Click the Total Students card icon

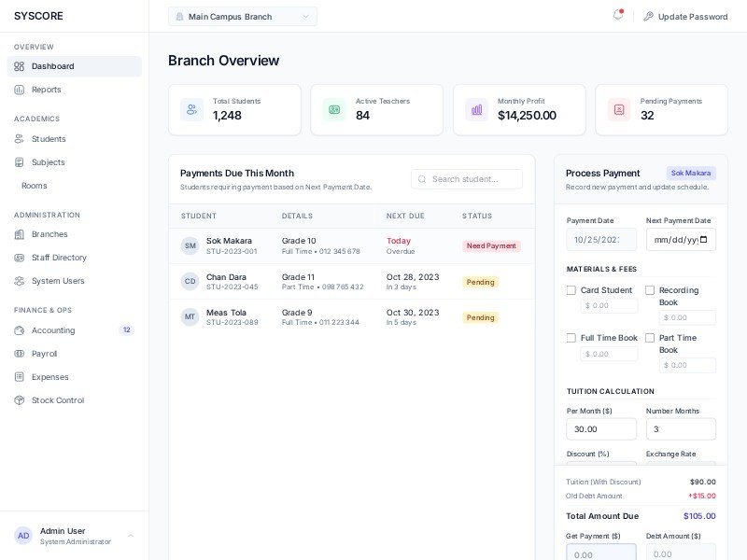191,110
